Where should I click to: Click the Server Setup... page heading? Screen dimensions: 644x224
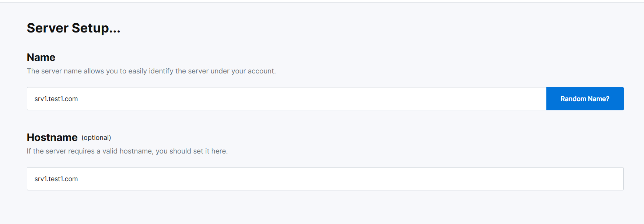click(74, 28)
